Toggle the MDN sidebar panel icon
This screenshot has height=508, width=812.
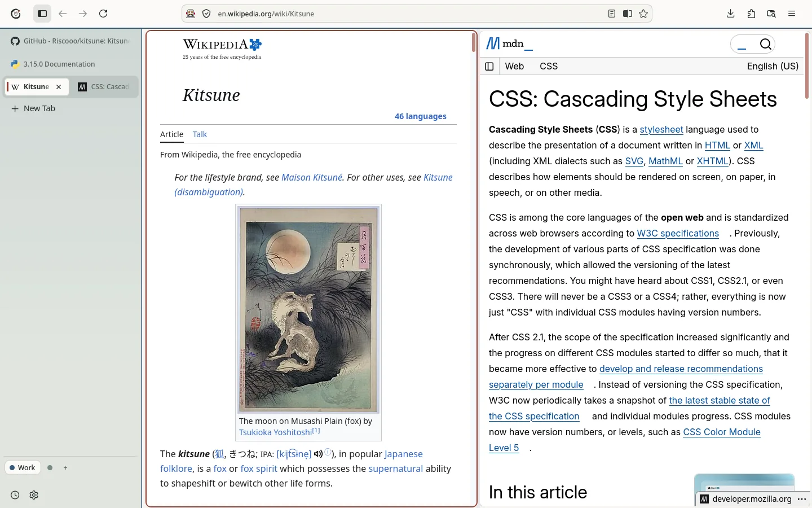tap(489, 67)
